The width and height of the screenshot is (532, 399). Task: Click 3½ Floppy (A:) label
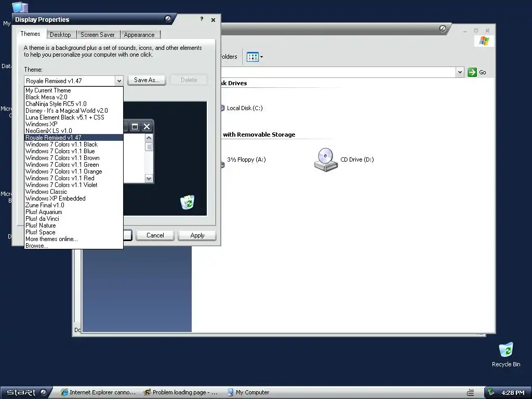point(246,159)
